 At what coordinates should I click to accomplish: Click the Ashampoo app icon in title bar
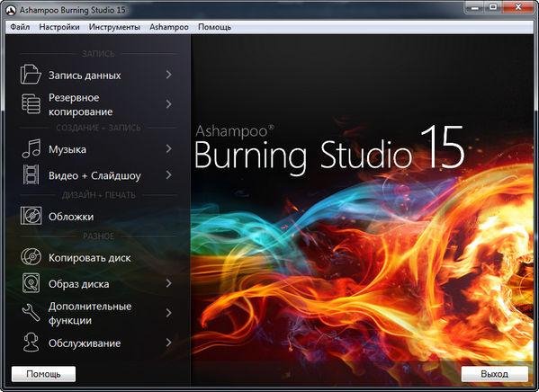coord(12,10)
